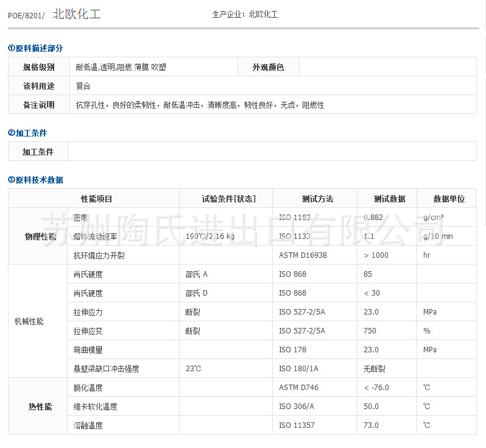Click the 抗环境应力开裂 row label
The width and height of the screenshot is (486, 448).
click(x=99, y=255)
